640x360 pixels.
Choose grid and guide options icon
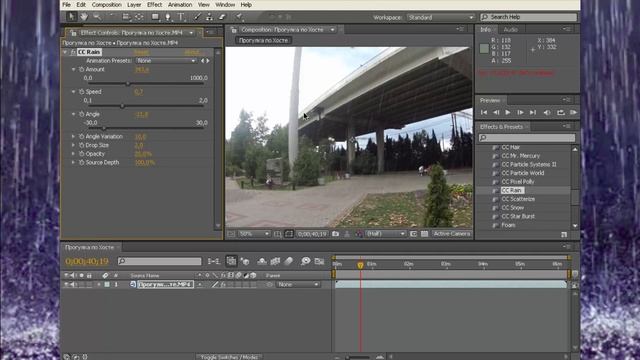tap(277, 234)
